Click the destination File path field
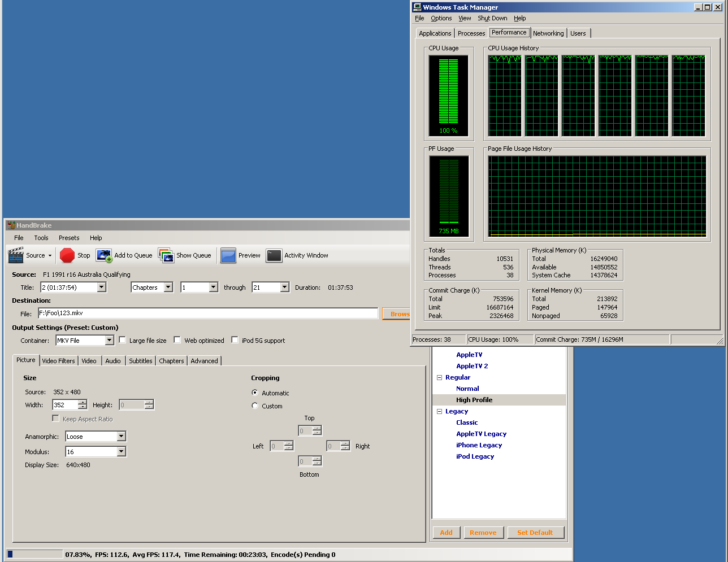 (207, 313)
